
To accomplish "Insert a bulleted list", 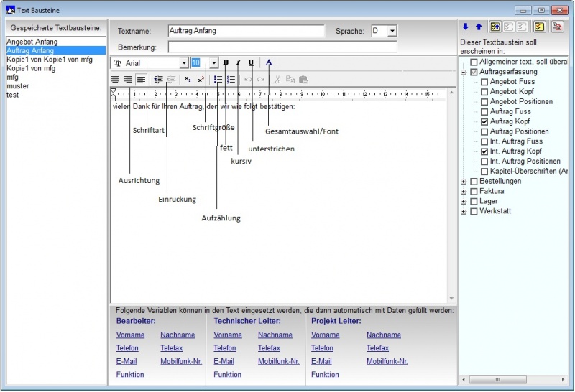I will pos(218,79).
